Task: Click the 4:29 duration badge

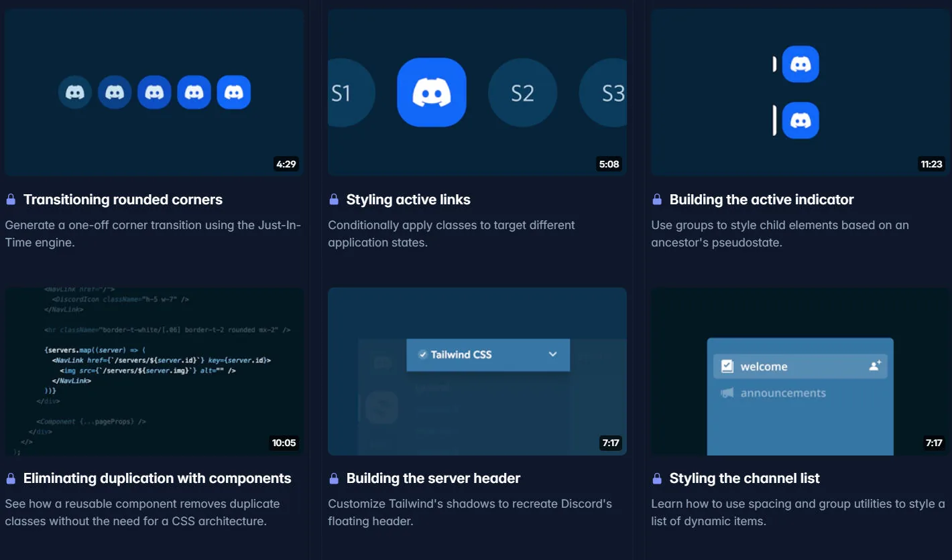Action: [x=286, y=164]
